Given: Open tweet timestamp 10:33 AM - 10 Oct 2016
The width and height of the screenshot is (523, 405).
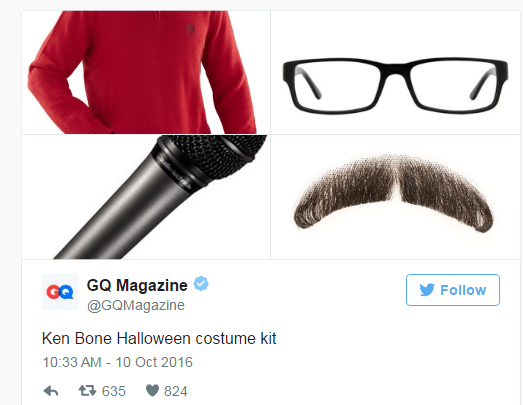Looking at the screenshot, I should [x=118, y=362].
